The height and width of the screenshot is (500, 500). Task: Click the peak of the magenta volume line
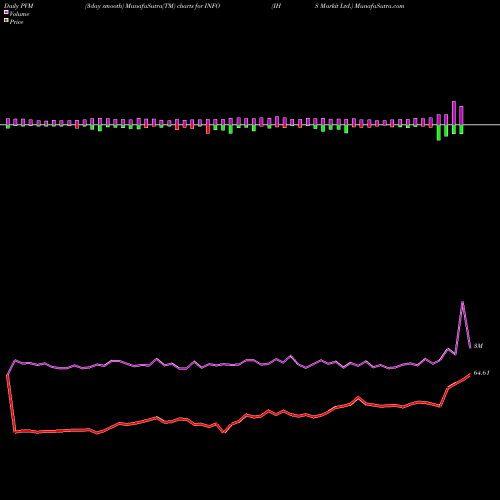[x=462, y=302]
